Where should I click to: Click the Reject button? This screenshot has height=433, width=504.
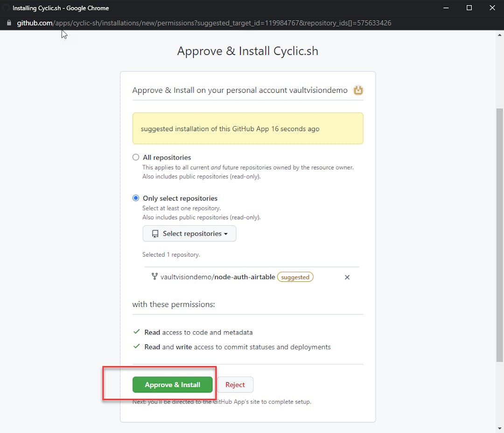[235, 384]
